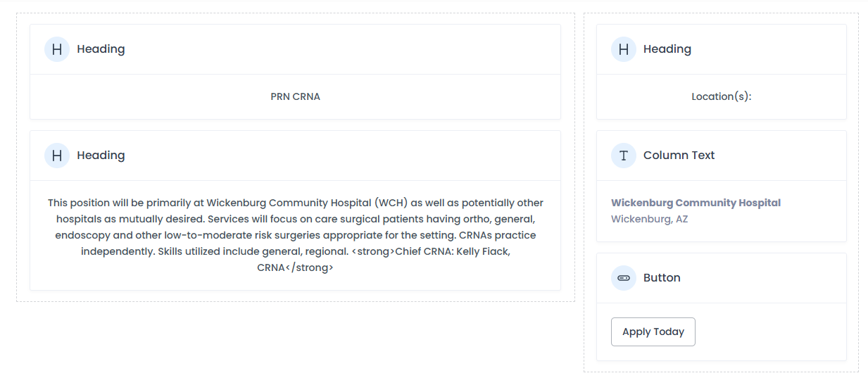Click the 'Chief CRNA: Kelly Fiack' text

coord(452,251)
